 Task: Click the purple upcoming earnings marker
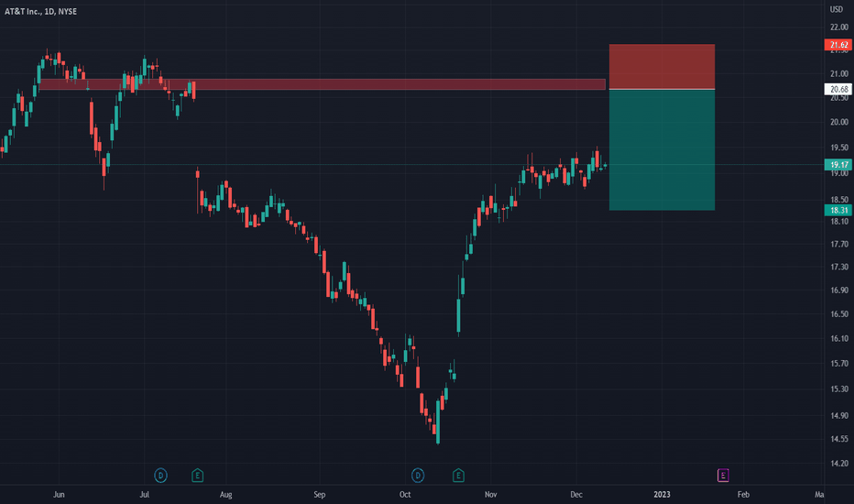click(x=723, y=476)
